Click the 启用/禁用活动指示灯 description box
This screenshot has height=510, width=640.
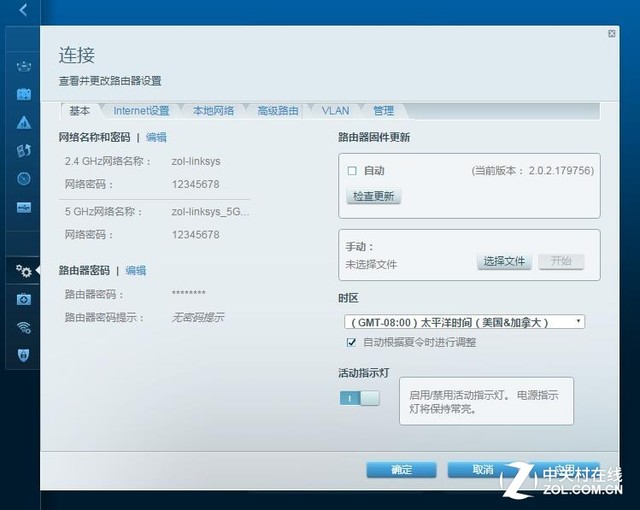pyautogui.click(x=486, y=401)
